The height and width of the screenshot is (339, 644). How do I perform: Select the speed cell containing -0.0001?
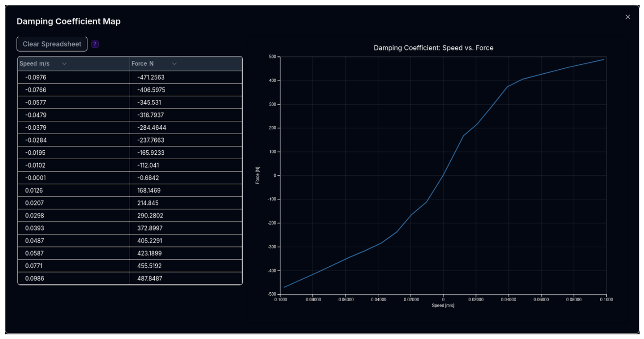(x=74, y=178)
